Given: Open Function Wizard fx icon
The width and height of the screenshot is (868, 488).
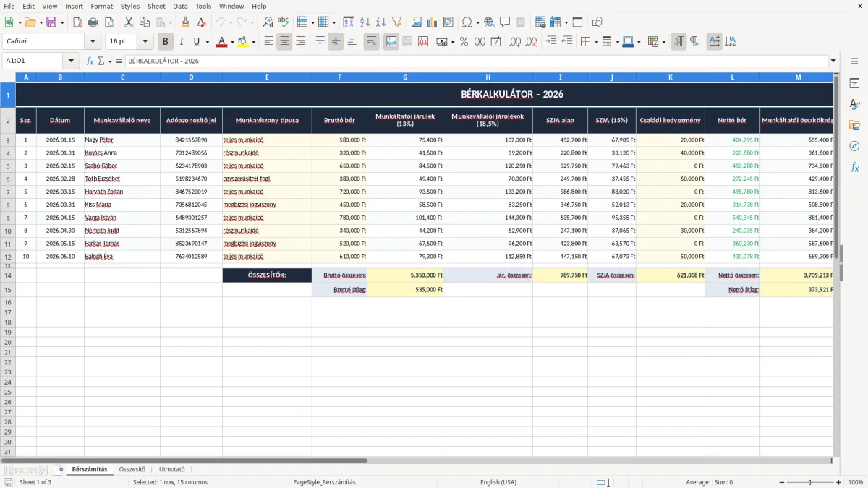Looking at the screenshot, I should tap(90, 61).
